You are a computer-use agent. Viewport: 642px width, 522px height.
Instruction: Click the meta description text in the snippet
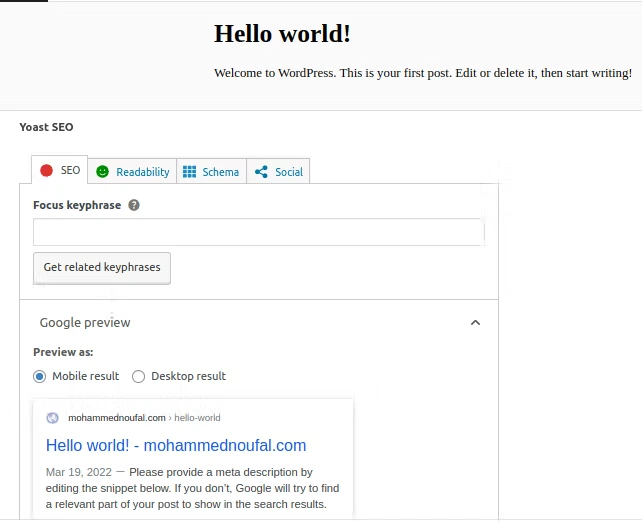pyautogui.click(x=190, y=488)
